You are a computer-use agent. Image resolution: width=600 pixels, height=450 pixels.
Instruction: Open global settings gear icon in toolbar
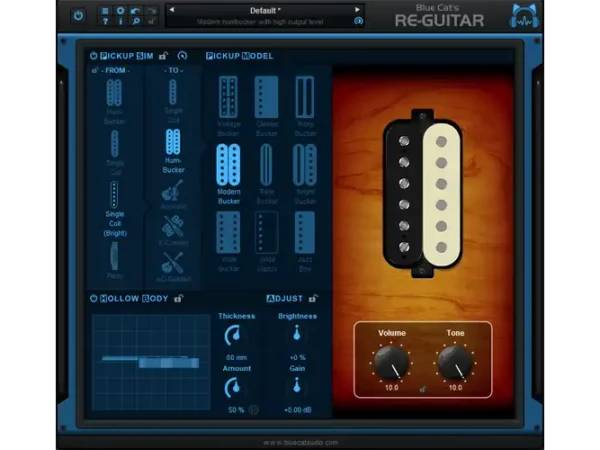click(x=120, y=11)
